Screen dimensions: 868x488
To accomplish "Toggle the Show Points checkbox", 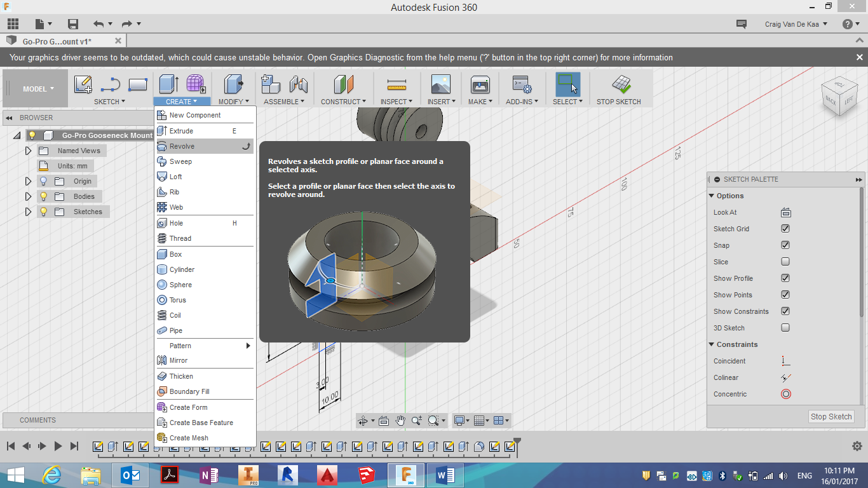I will (785, 295).
